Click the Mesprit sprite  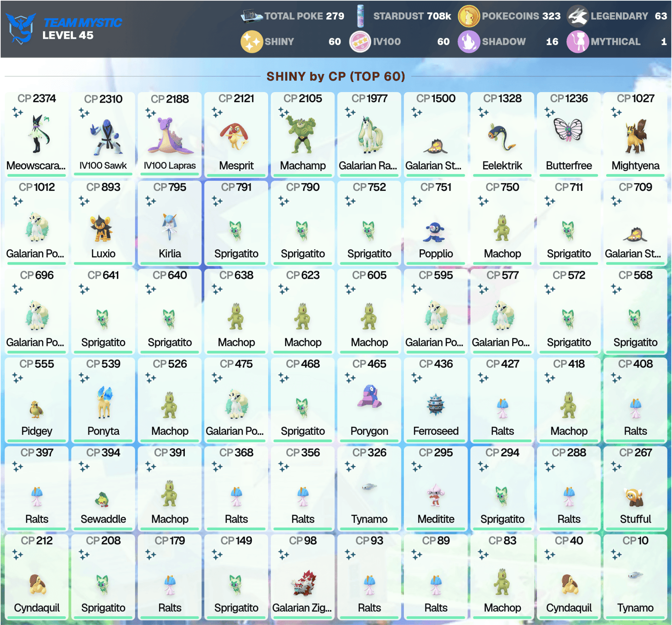click(x=234, y=136)
